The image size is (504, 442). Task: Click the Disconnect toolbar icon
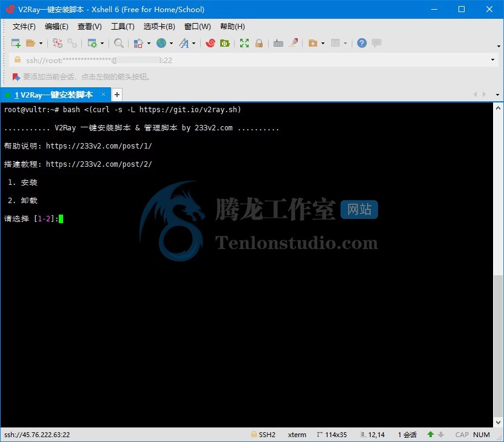pyautogui.click(x=58, y=43)
